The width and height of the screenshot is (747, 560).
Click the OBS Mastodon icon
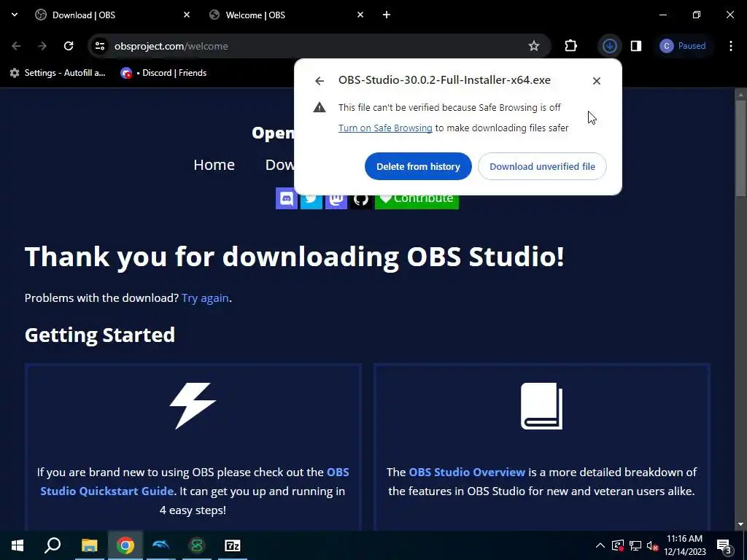coord(336,201)
